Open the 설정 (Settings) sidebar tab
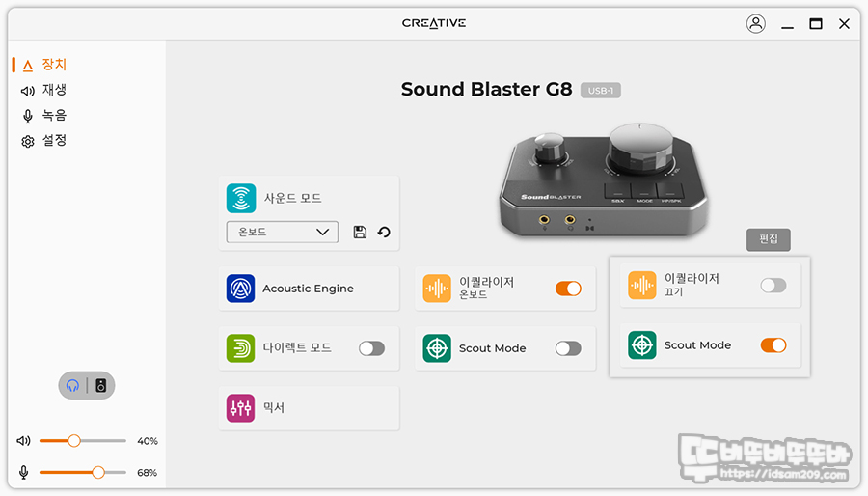 43,141
